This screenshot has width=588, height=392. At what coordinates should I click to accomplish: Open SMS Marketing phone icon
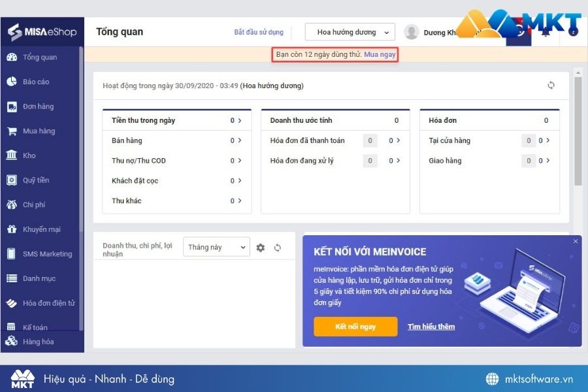pyautogui.click(x=12, y=253)
